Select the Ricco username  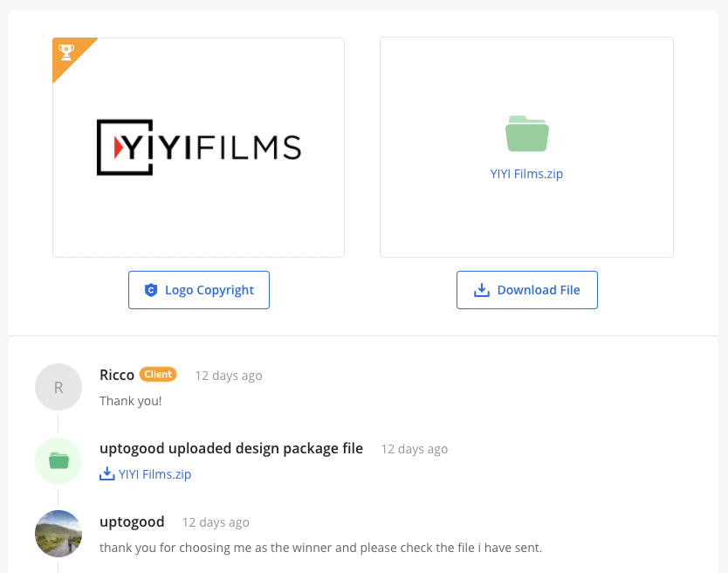click(x=117, y=375)
